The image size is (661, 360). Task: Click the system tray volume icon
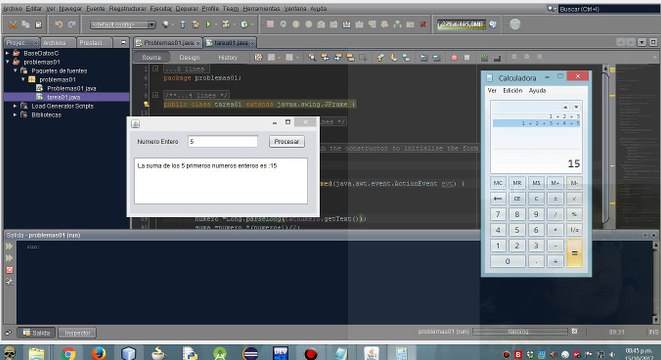(612, 354)
